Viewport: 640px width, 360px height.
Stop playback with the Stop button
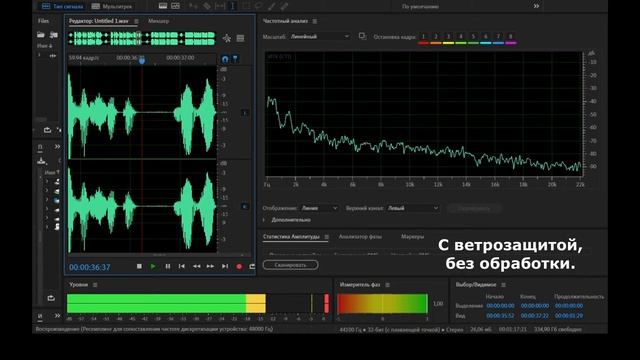pyautogui.click(x=139, y=266)
